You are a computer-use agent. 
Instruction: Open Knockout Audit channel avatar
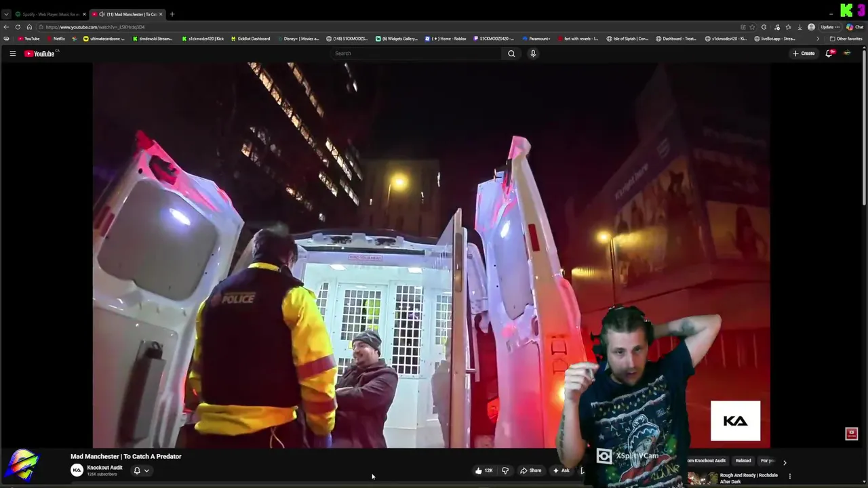click(77, 470)
